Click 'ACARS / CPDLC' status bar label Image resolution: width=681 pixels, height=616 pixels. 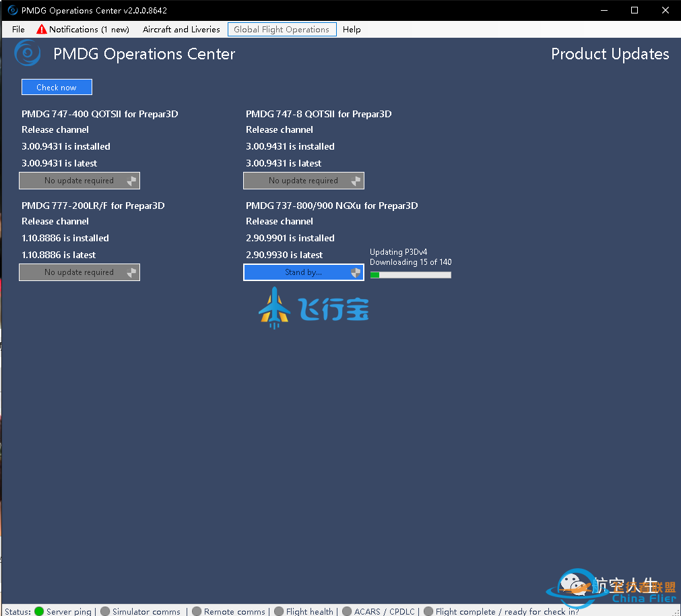tap(385, 611)
